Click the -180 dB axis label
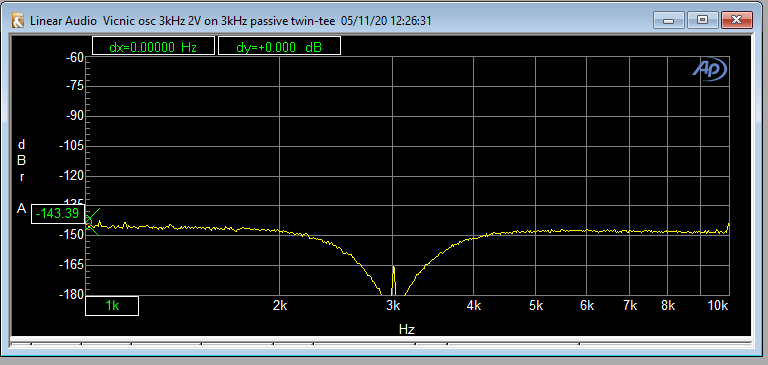The height and width of the screenshot is (365, 768). click(72, 294)
